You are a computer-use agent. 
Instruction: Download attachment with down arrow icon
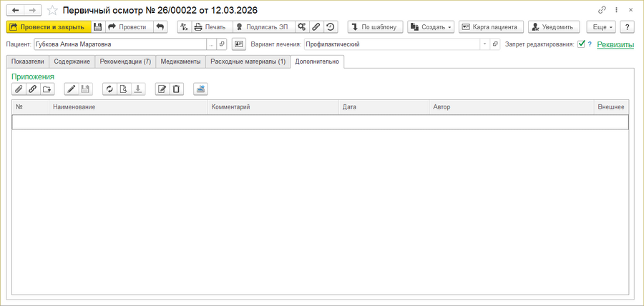138,89
